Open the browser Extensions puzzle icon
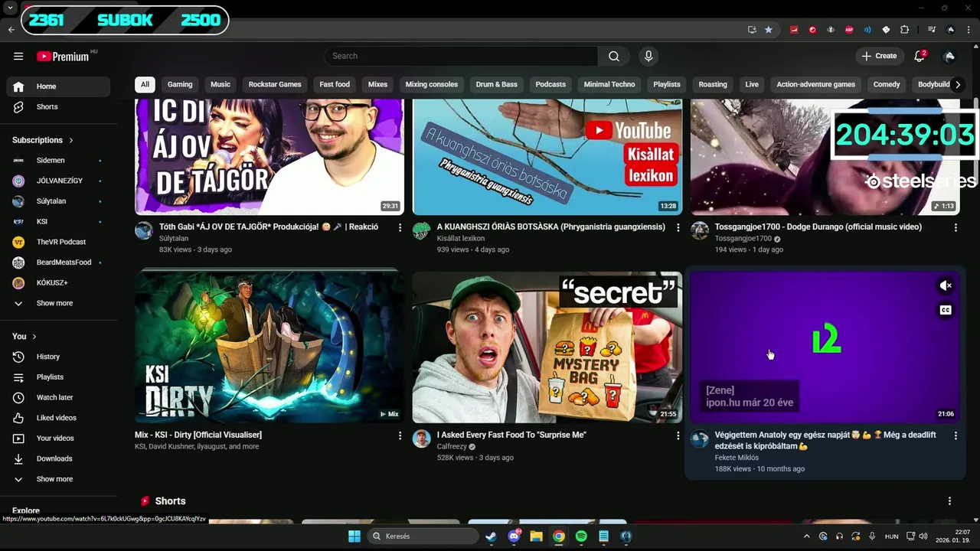The image size is (980, 551). (x=905, y=30)
